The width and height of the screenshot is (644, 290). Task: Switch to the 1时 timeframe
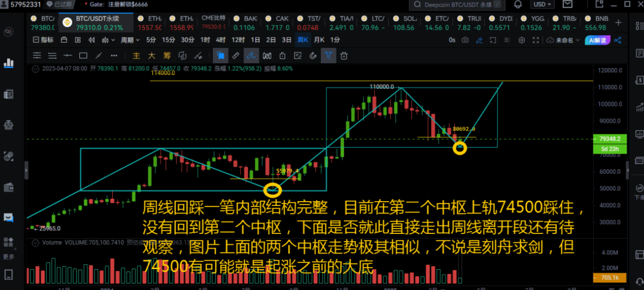click(x=205, y=40)
